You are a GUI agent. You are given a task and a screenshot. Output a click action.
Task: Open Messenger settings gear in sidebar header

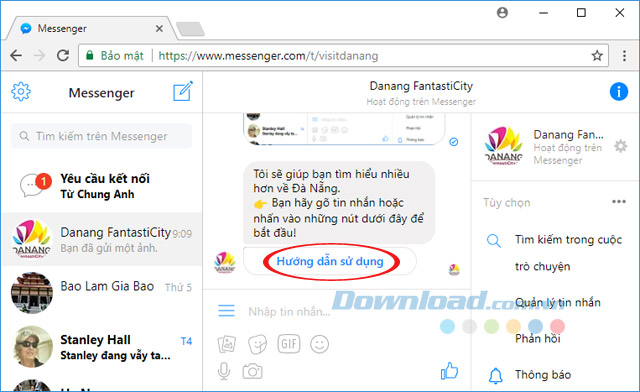coord(21,92)
